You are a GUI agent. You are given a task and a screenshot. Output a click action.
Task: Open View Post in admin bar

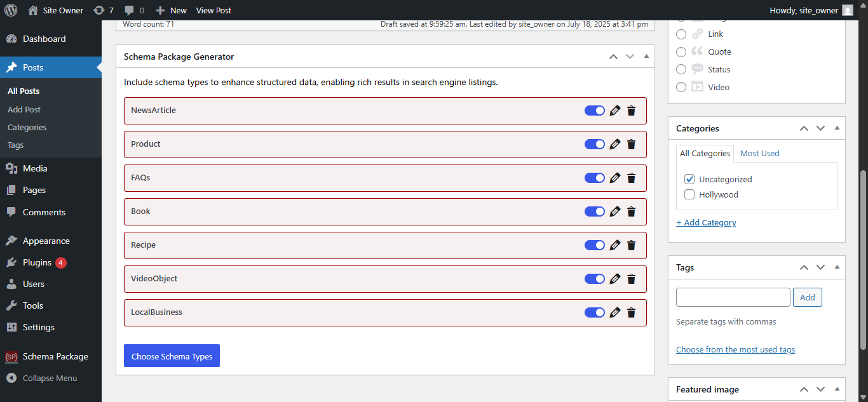click(x=214, y=10)
